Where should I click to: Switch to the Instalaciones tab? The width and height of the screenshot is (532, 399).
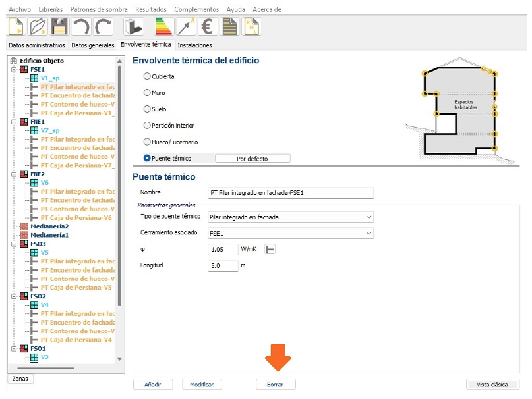[x=195, y=45]
